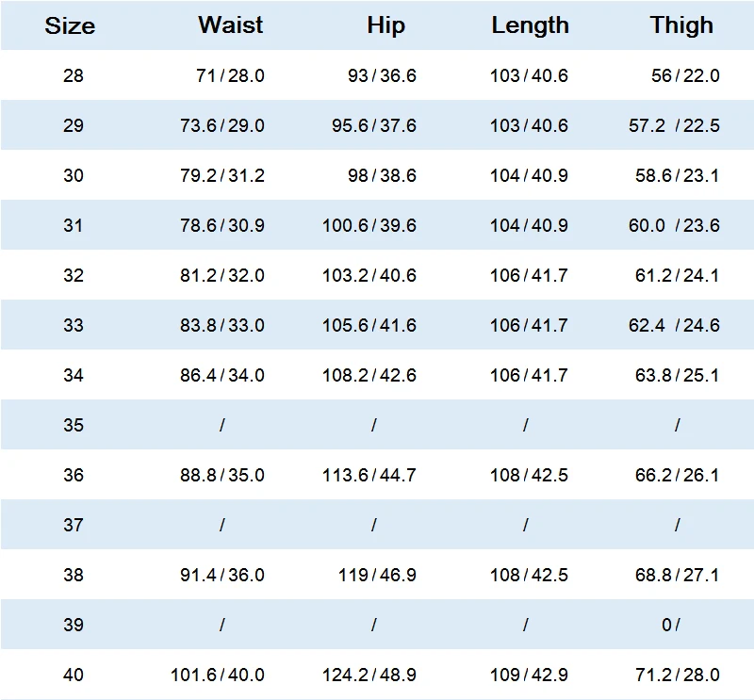Select the Waist column header
754x700 pixels.
point(230,25)
